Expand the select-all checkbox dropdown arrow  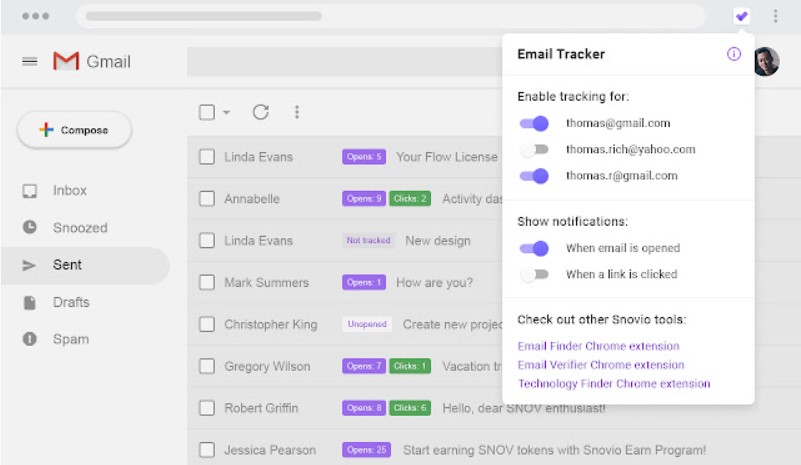tap(226, 112)
